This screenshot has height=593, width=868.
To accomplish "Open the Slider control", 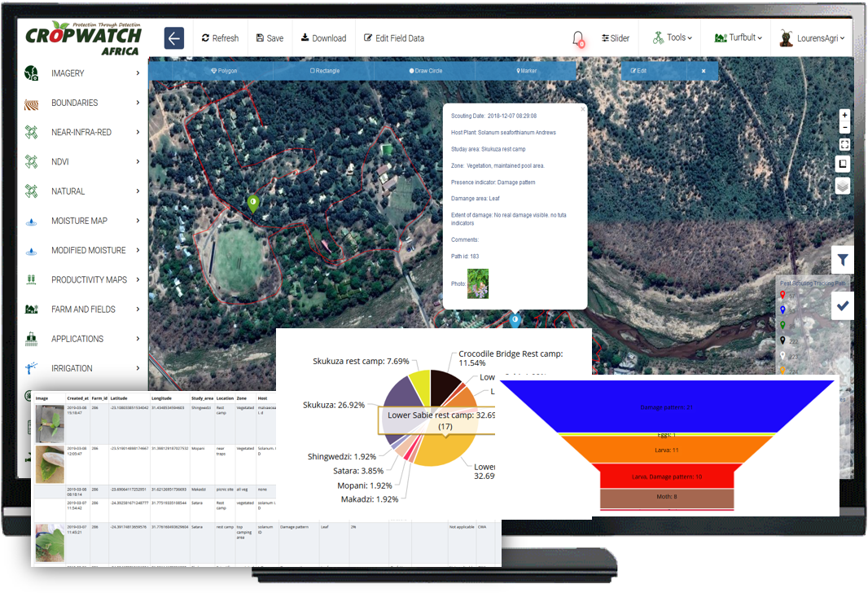I will (x=616, y=38).
